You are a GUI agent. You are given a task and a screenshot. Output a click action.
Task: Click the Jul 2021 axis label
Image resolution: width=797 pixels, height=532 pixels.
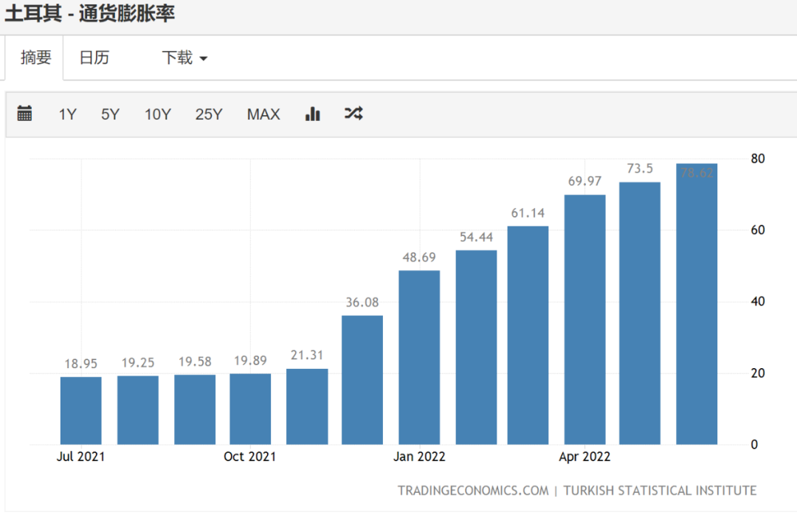(81, 456)
